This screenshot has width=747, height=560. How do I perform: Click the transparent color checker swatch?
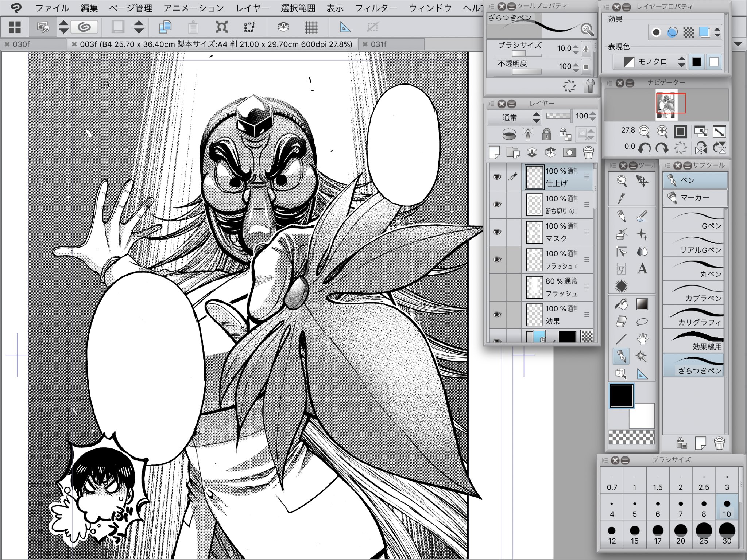tap(632, 437)
